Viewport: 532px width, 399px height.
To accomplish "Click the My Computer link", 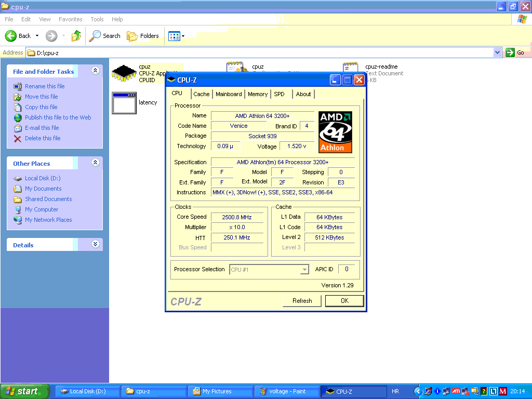I will click(42, 209).
